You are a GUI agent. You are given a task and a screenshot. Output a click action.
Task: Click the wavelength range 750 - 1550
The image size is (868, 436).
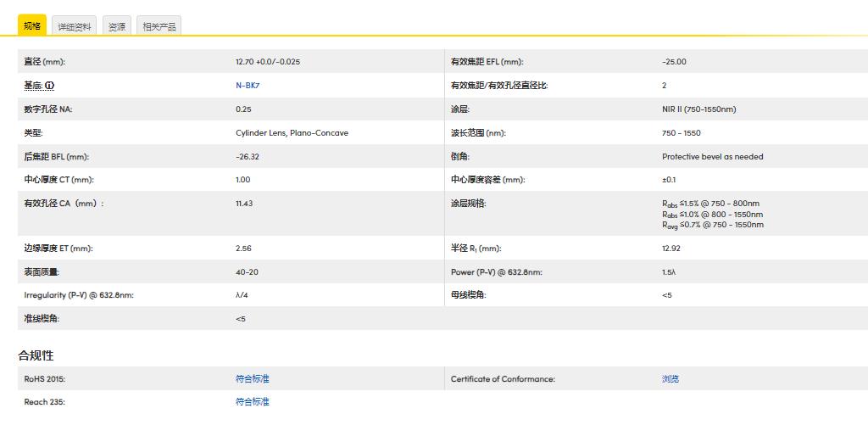pos(682,133)
